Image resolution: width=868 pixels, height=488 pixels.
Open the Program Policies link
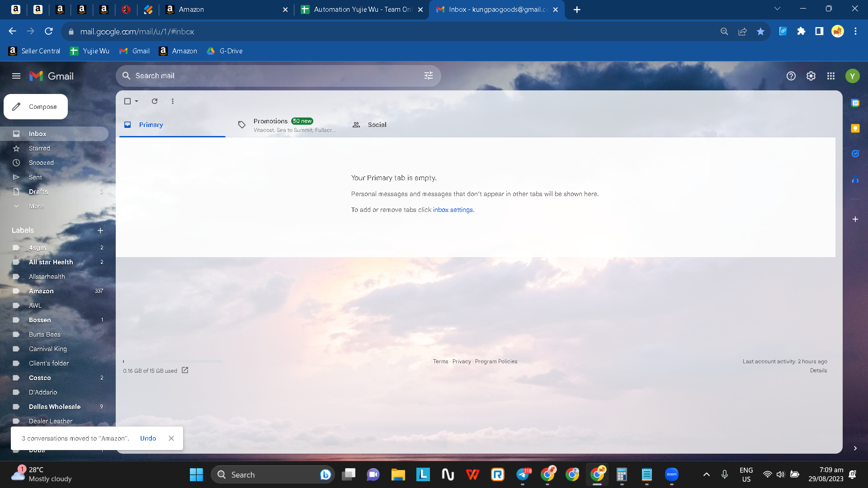click(496, 361)
